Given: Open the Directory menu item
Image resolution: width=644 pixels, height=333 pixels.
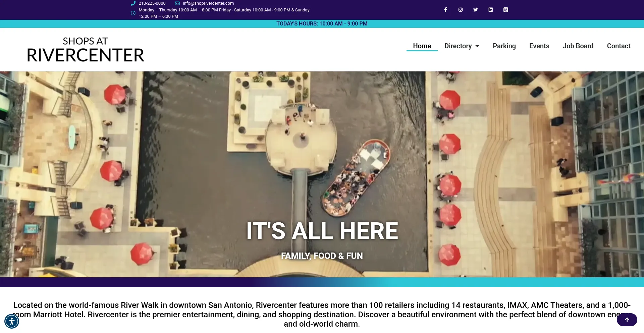Looking at the screenshot, I should point(458,46).
